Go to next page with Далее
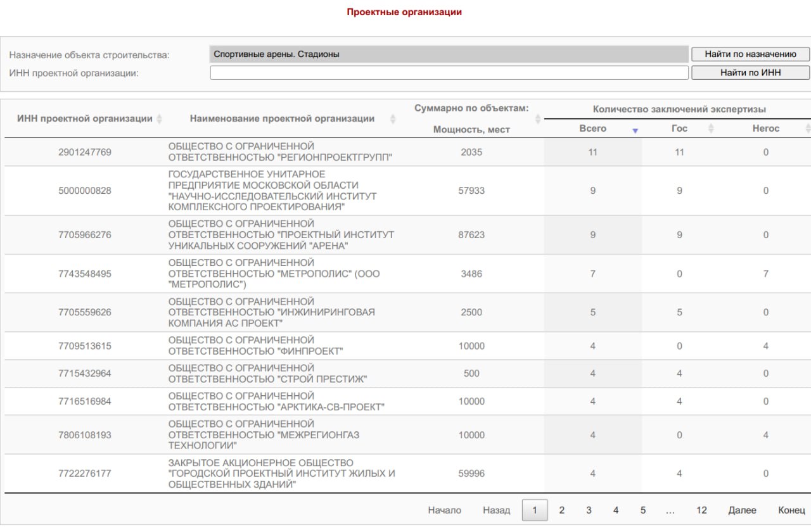The height and width of the screenshot is (532, 811). [742, 510]
